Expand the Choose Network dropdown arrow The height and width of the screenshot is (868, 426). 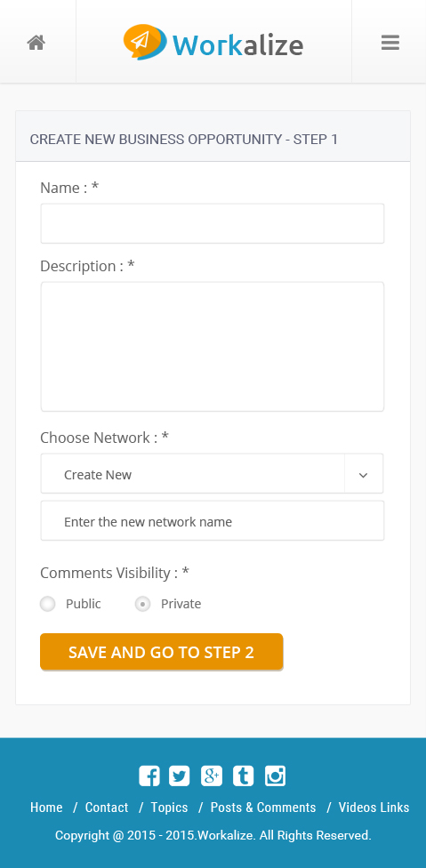tap(364, 474)
